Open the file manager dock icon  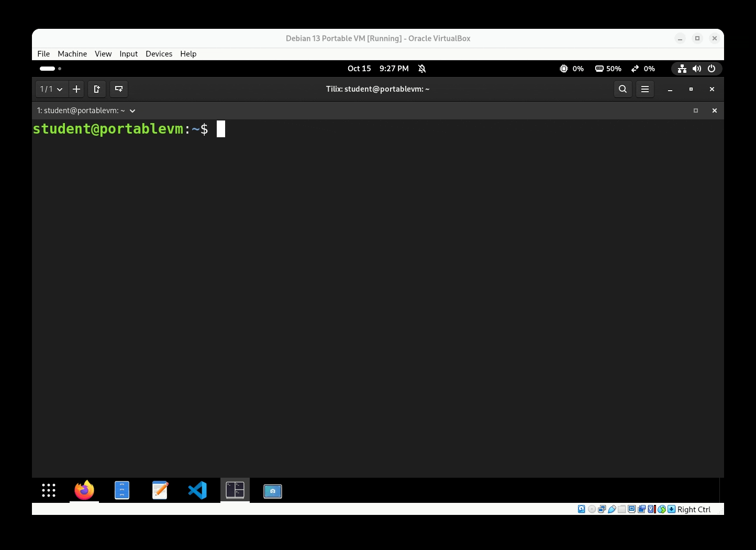tap(122, 490)
